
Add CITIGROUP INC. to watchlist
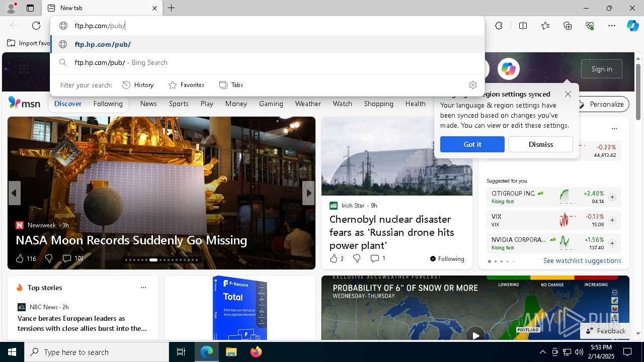[612, 197]
